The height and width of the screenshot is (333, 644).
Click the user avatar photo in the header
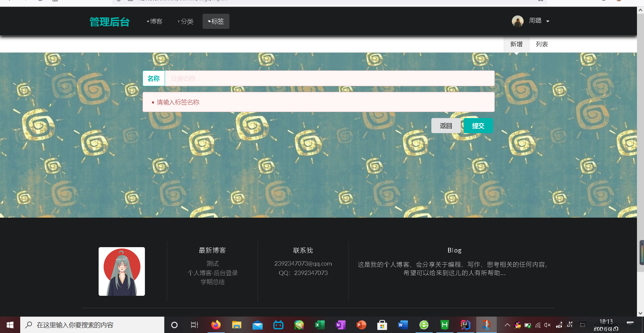[518, 21]
